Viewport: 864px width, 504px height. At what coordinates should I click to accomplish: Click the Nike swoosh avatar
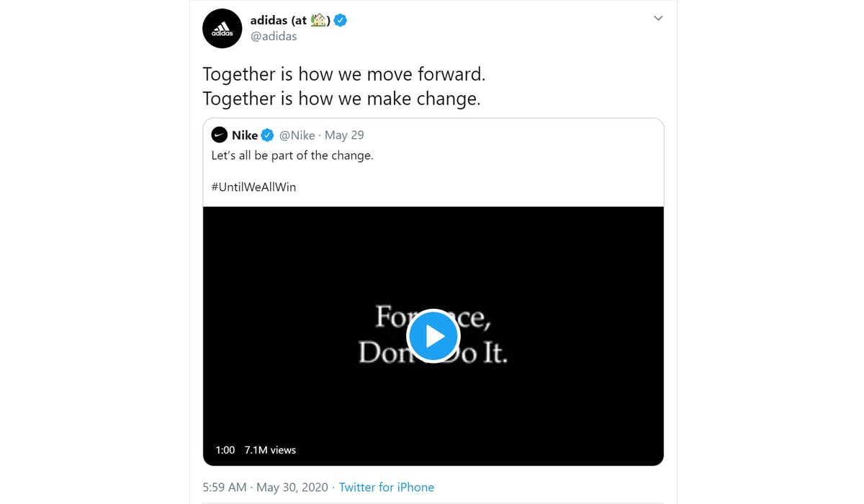pos(220,135)
